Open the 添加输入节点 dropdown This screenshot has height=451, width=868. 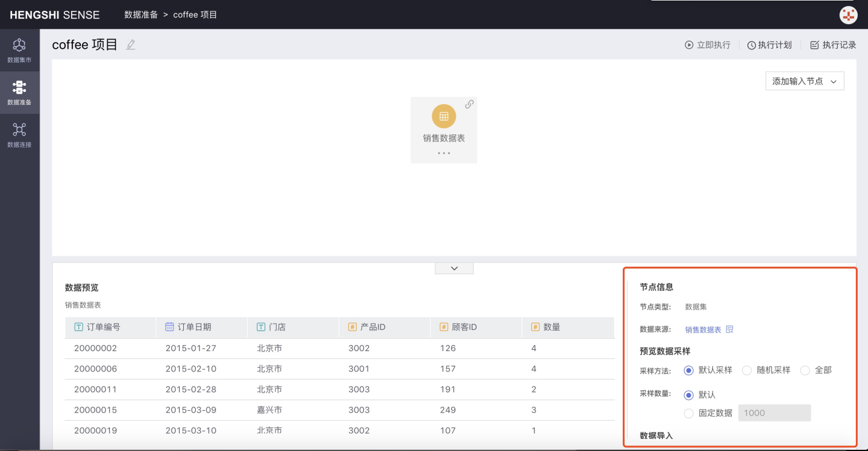pos(805,81)
